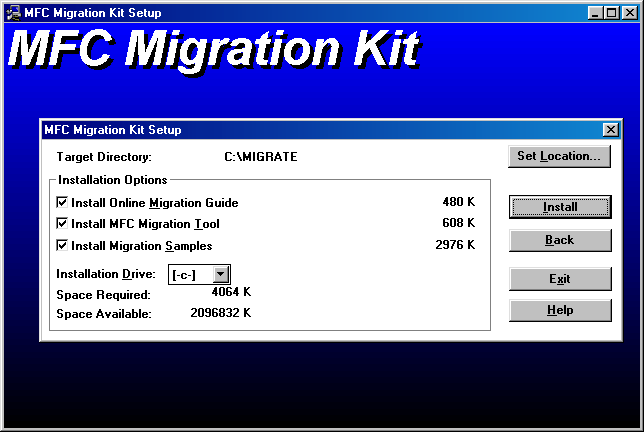Minimize the outer setup window

(x=595, y=13)
